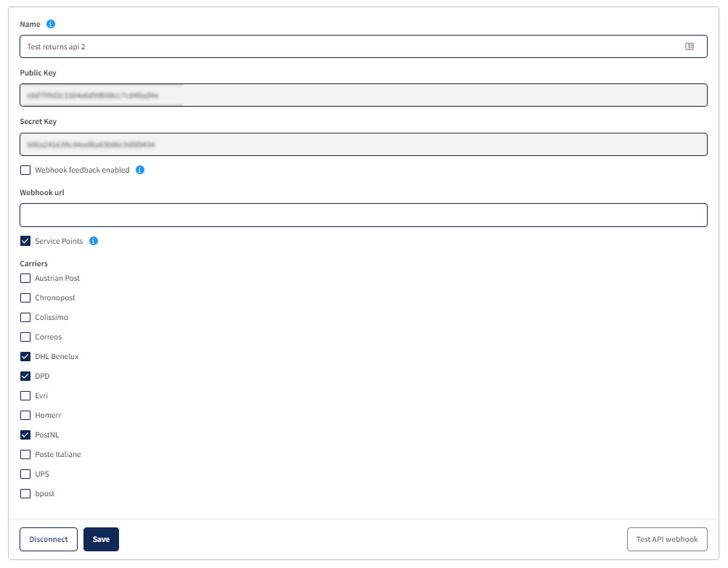Screen dimensions: 728x568
Task: Click the info icon next to Name
Action: click(x=51, y=24)
